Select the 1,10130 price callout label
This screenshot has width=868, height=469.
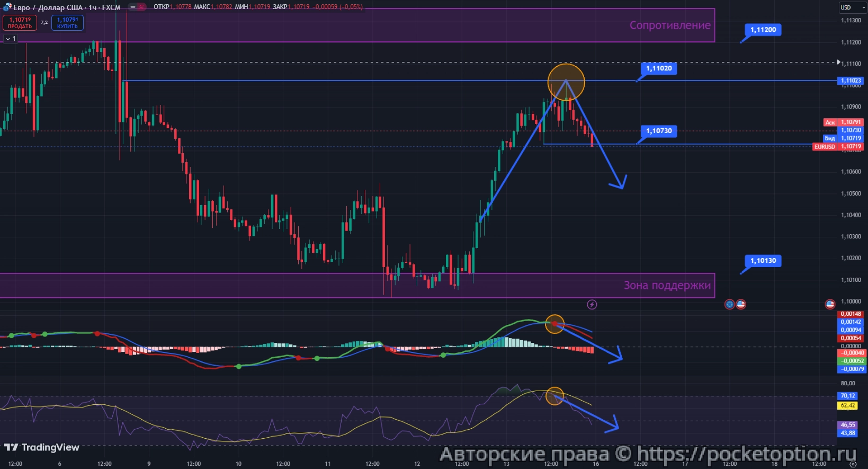point(763,261)
